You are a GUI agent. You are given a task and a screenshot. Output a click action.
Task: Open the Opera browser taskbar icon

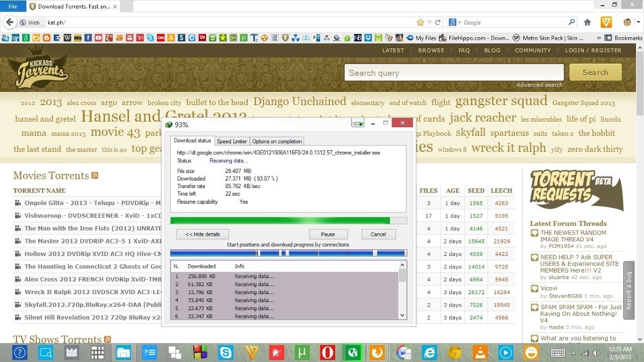coord(327,352)
